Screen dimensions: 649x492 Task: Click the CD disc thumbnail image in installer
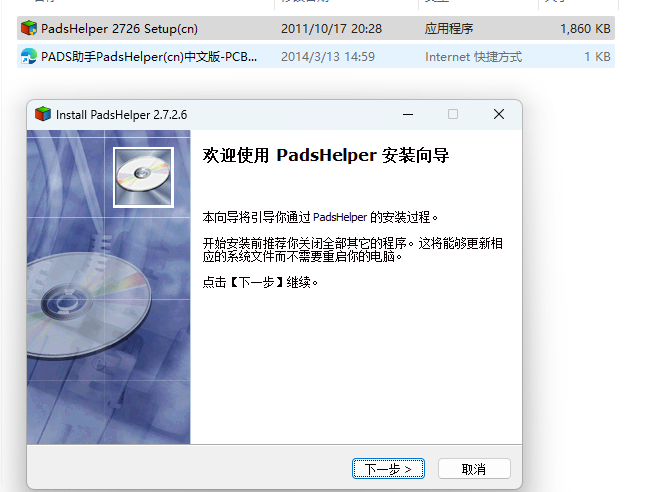(x=143, y=177)
